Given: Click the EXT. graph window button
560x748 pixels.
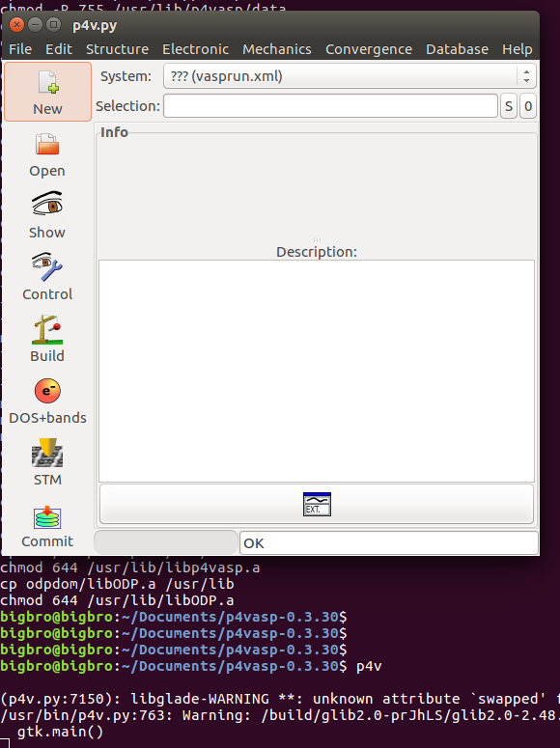Looking at the screenshot, I should coord(317,504).
